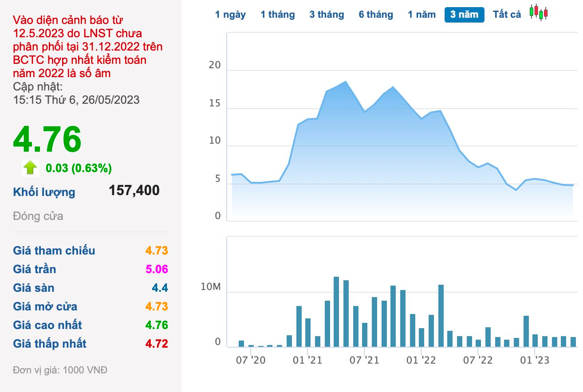Image resolution: width=583 pixels, height=392 pixels.
Task: Click the "Giá cao nhất" label
Action: click(x=47, y=325)
